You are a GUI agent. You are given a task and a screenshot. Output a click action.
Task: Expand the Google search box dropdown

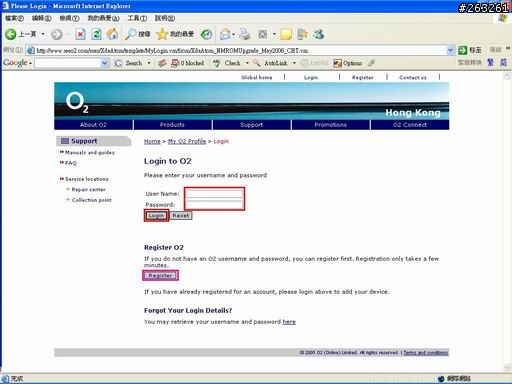pos(104,63)
